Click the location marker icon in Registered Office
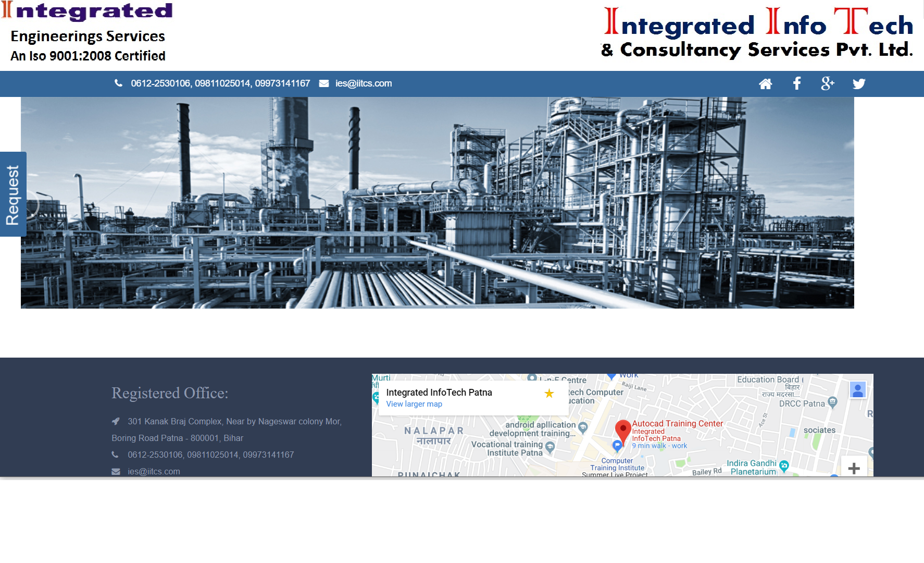This screenshot has width=924, height=563. (117, 421)
